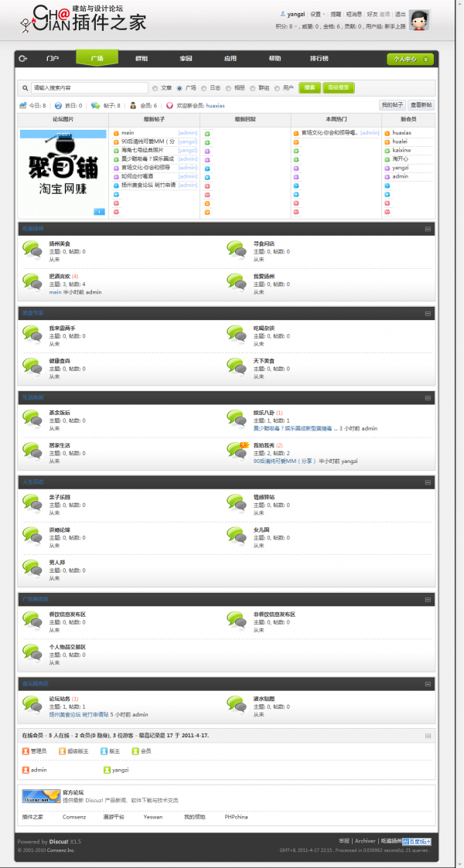Click the 我拍我秀 forum icon with new badge

coord(237,451)
